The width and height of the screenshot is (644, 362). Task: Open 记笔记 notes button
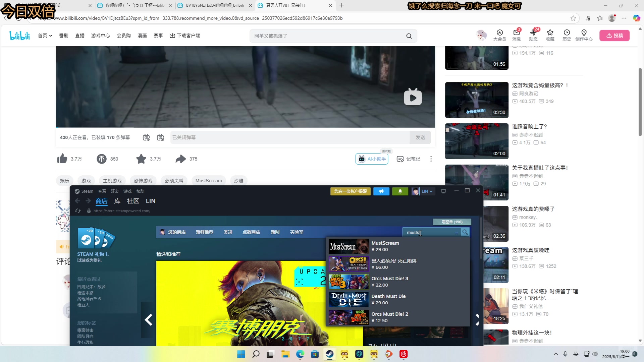[408, 159]
